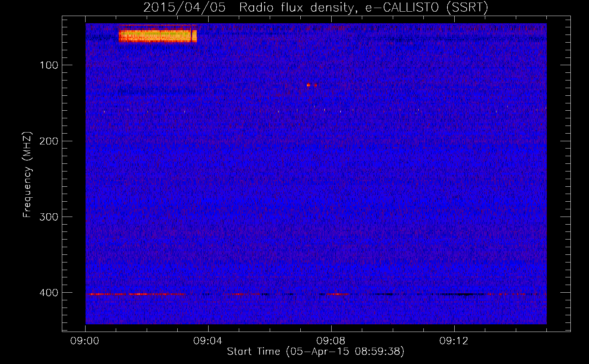
Task: Click the 'Frequency (MHZ)' axis label
Action: tap(27, 174)
